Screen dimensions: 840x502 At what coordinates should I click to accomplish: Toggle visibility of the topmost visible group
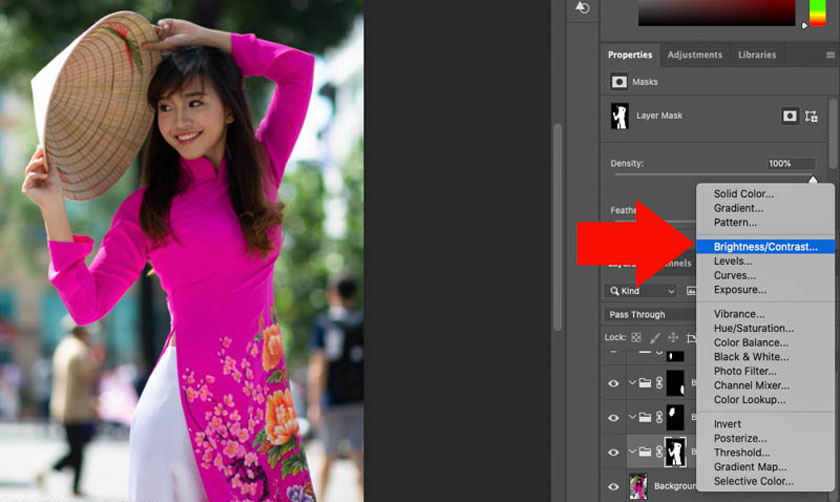[614, 383]
